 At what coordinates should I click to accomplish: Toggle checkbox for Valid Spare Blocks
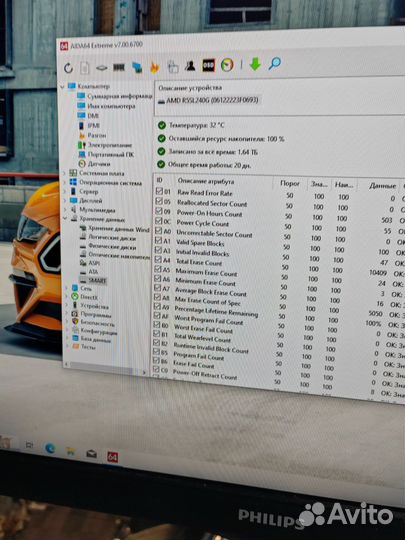[x=158, y=240]
